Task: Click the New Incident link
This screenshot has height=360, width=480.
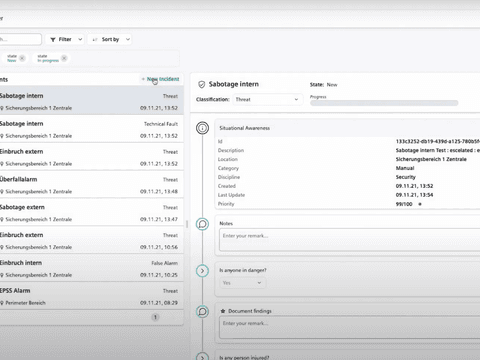Action: 161,79
